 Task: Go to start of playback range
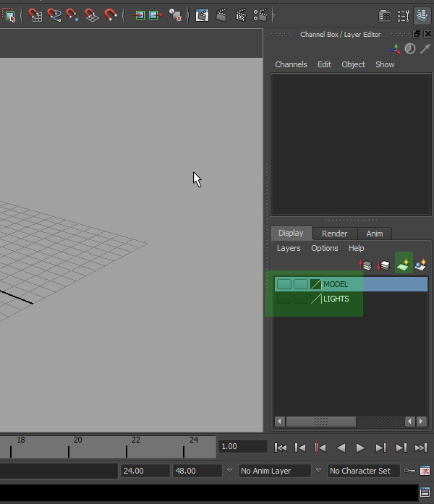(x=281, y=448)
